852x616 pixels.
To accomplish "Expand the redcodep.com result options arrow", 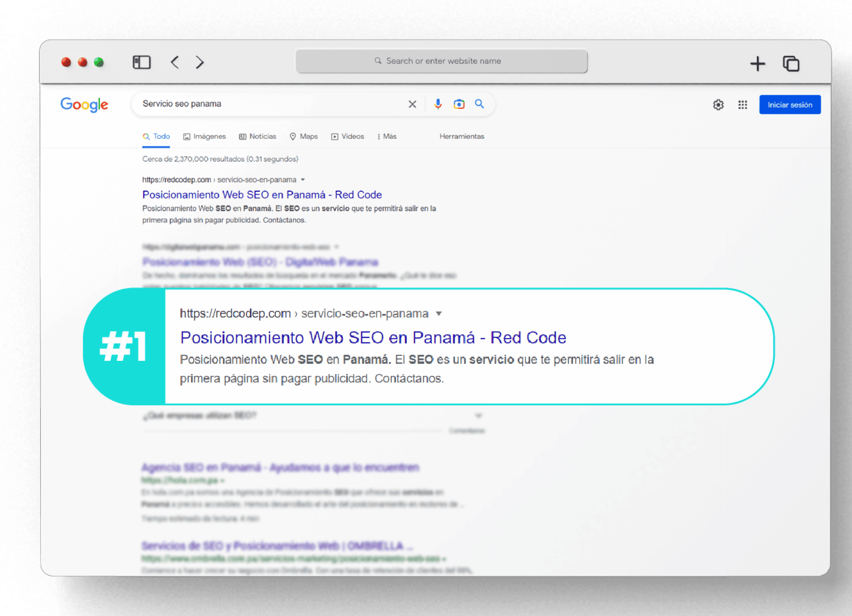I will pyautogui.click(x=304, y=179).
